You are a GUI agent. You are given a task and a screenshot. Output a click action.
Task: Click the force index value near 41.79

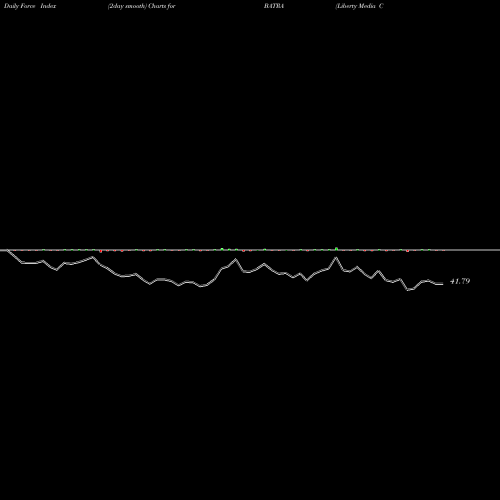[460, 281]
